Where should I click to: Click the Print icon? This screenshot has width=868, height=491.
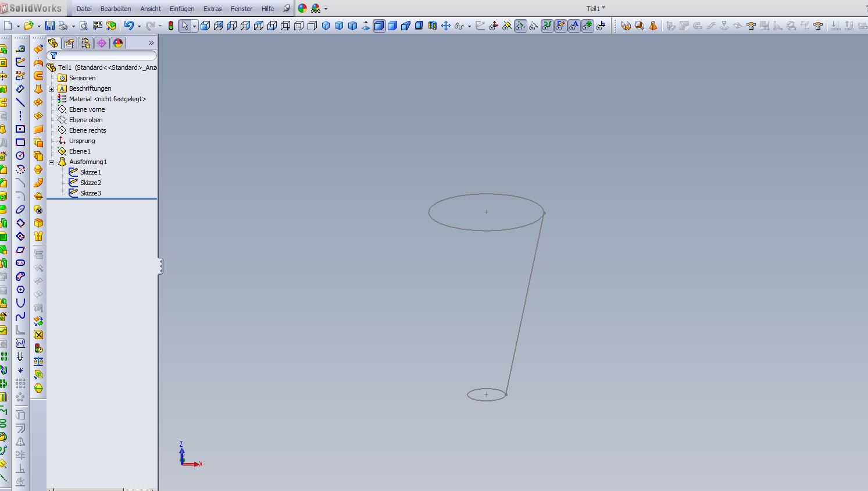(x=63, y=26)
